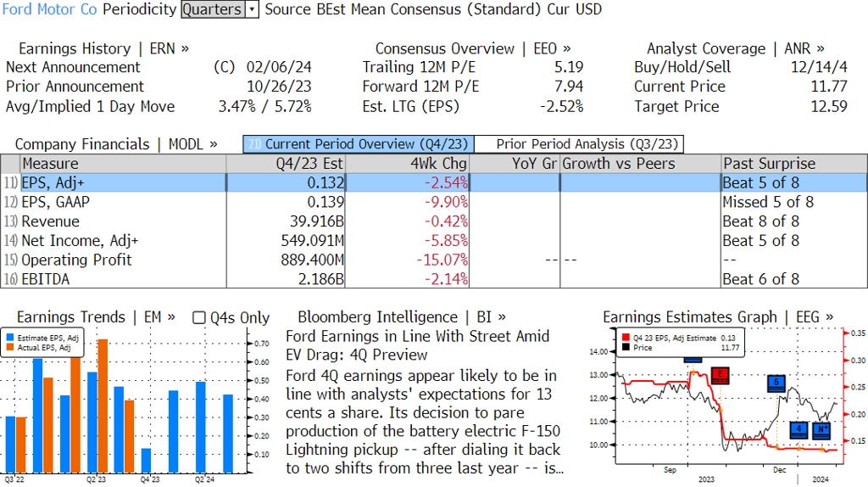The height and width of the screenshot is (487, 868).
Task: Click the blue 5 event marker on graph
Action: click(776, 383)
